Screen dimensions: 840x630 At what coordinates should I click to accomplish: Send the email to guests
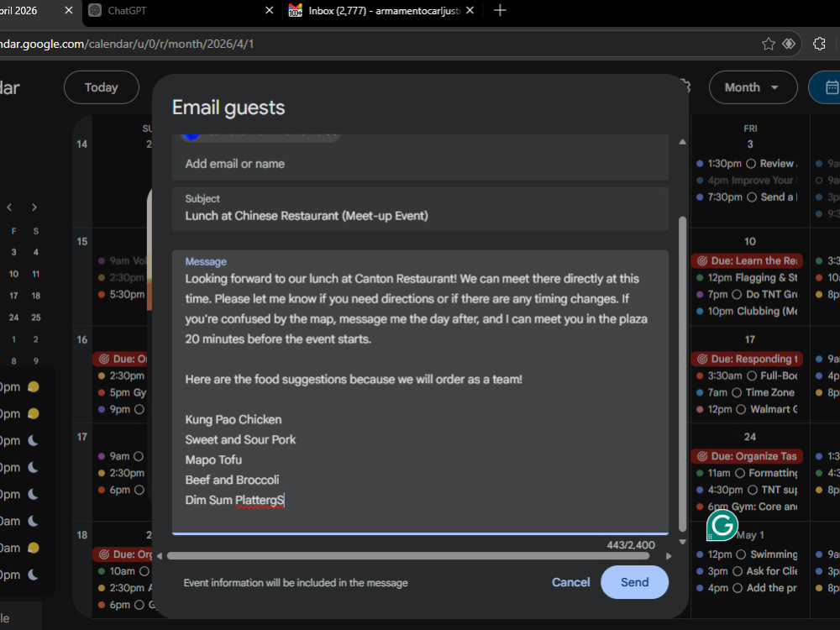click(634, 582)
